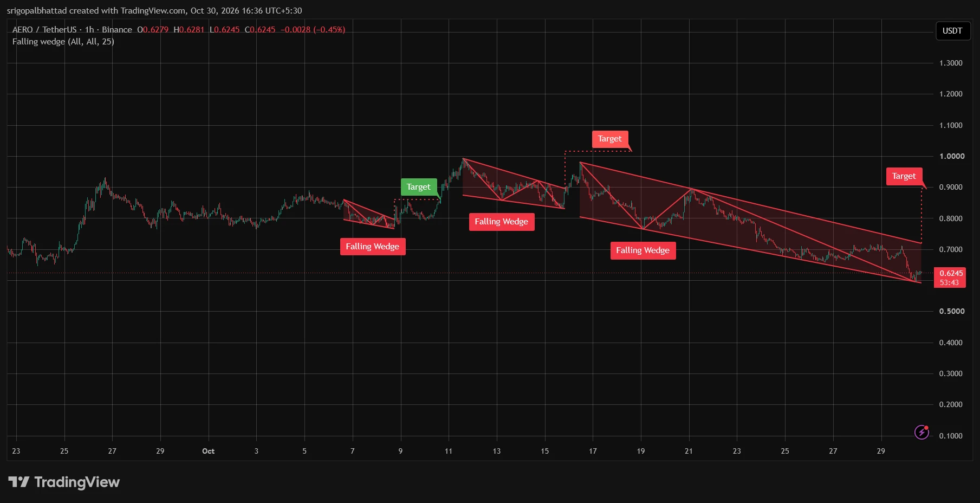Click the 0.9000 price axis label
980x503 pixels.
click(x=951, y=187)
